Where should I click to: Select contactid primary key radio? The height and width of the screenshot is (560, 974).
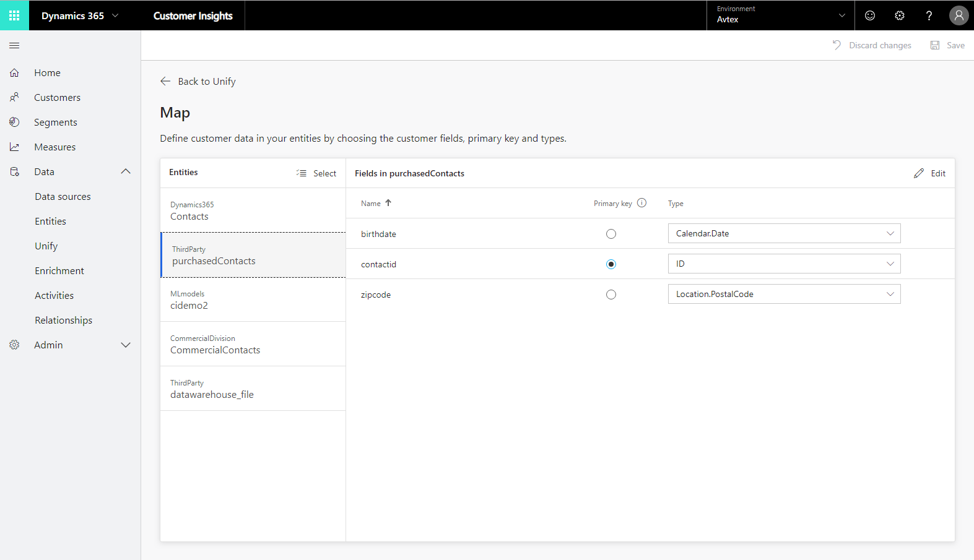click(611, 264)
